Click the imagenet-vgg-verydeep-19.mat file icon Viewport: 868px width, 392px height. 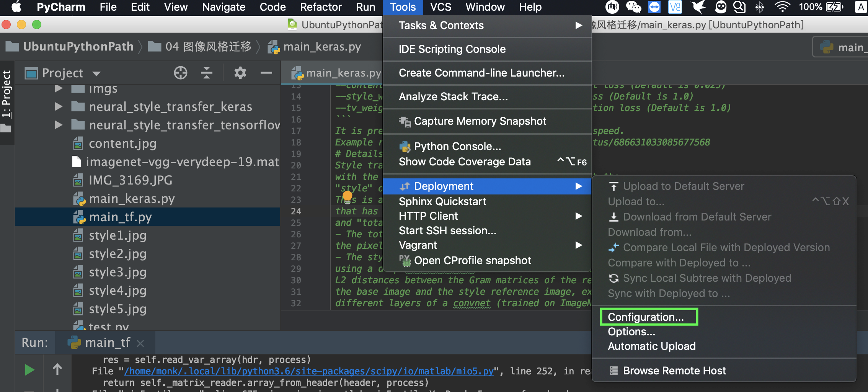(x=77, y=162)
